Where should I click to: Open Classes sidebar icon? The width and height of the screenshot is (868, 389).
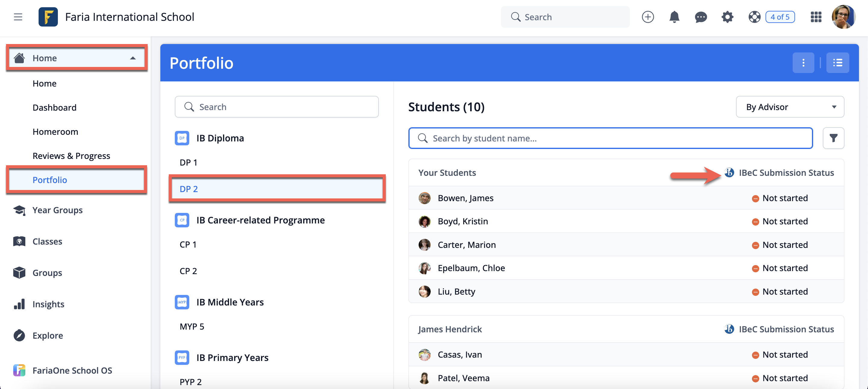click(x=19, y=241)
